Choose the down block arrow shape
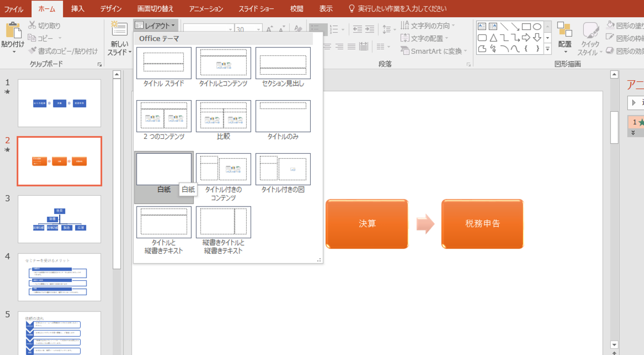The width and height of the screenshot is (644, 355). tap(537, 38)
